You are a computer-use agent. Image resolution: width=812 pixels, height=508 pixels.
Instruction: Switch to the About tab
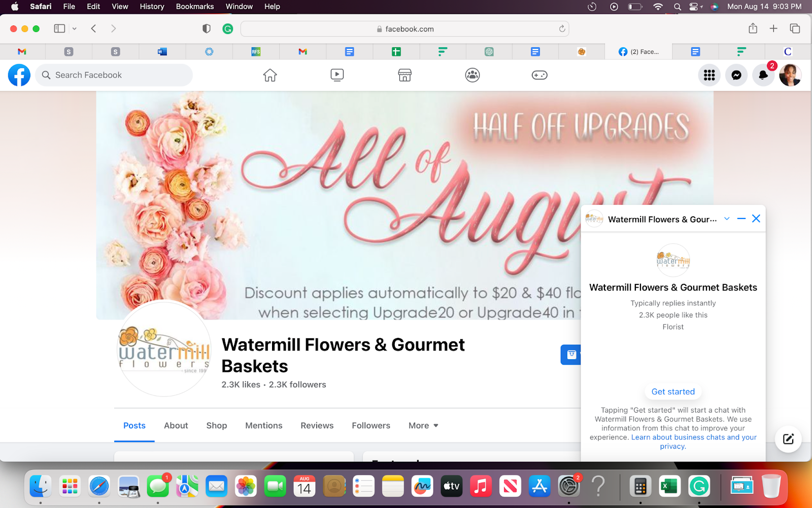(x=176, y=426)
